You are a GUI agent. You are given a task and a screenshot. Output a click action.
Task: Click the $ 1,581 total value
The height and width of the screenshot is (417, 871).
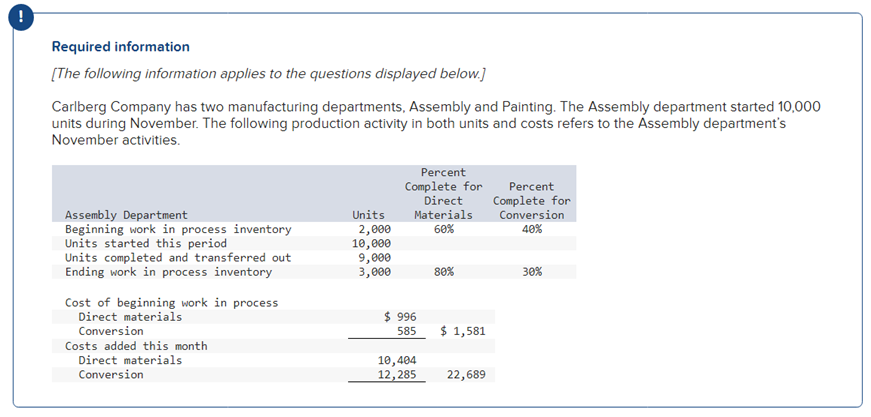[463, 331]
